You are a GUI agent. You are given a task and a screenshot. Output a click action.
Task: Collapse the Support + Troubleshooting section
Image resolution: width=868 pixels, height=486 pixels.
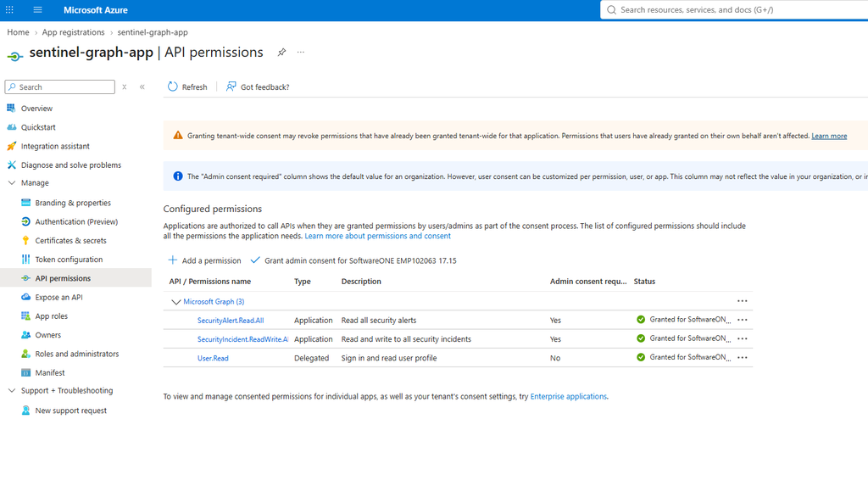(12, 390)
